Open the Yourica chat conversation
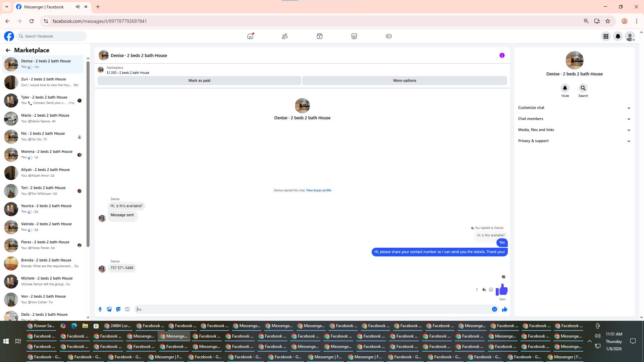This screenshot has width=644, height=362. (43, 209)
